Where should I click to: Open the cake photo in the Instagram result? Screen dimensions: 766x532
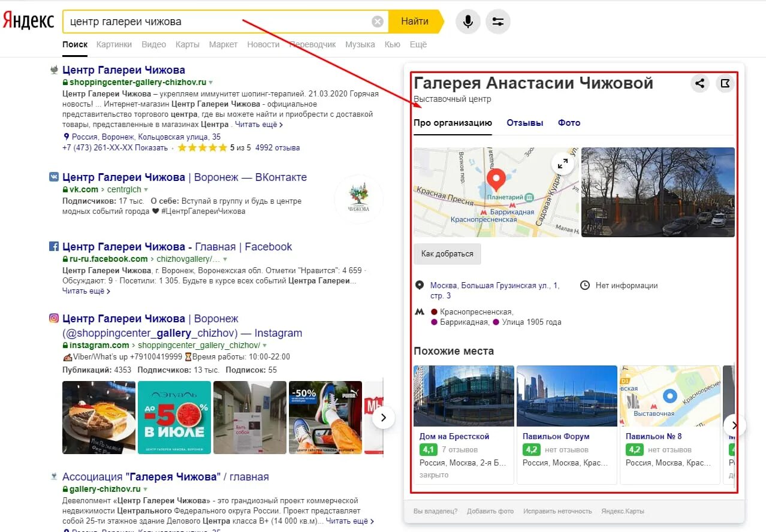[99, 418]
